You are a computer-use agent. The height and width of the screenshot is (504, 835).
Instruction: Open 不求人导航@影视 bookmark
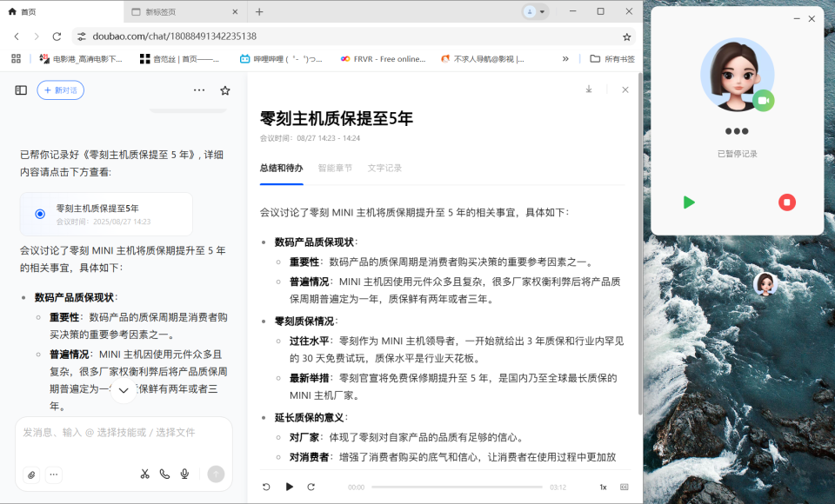coord(483,59)
